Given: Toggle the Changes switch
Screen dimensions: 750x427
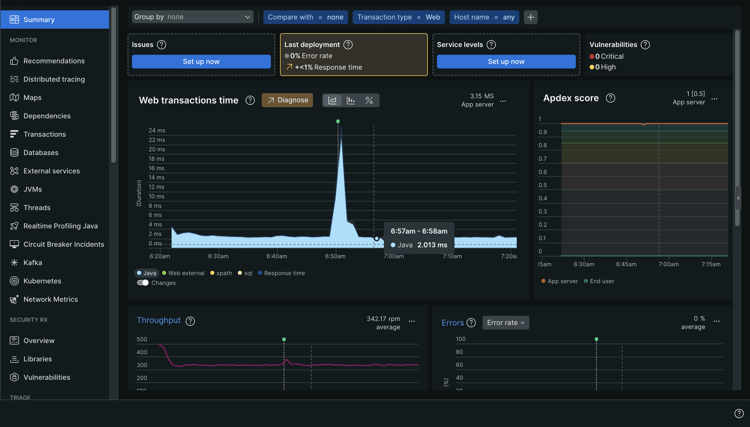Looking at the screenshot, I should 143,283.
